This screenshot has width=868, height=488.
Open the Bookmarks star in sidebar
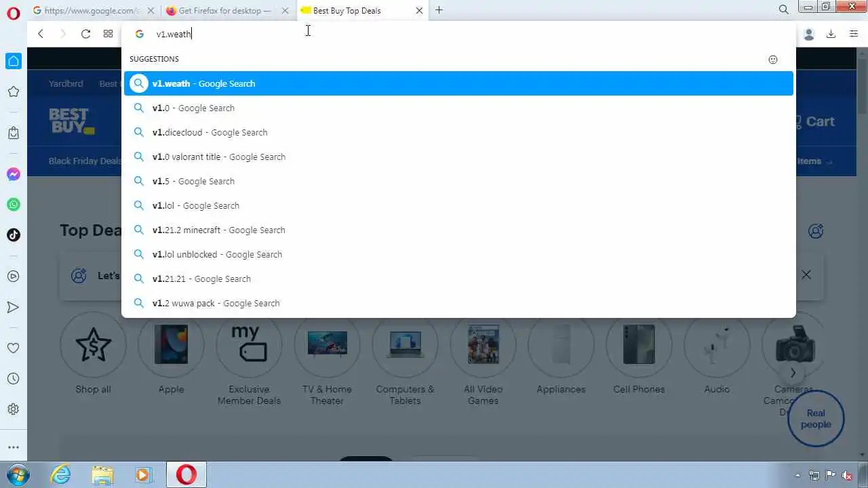pos(14,91)
